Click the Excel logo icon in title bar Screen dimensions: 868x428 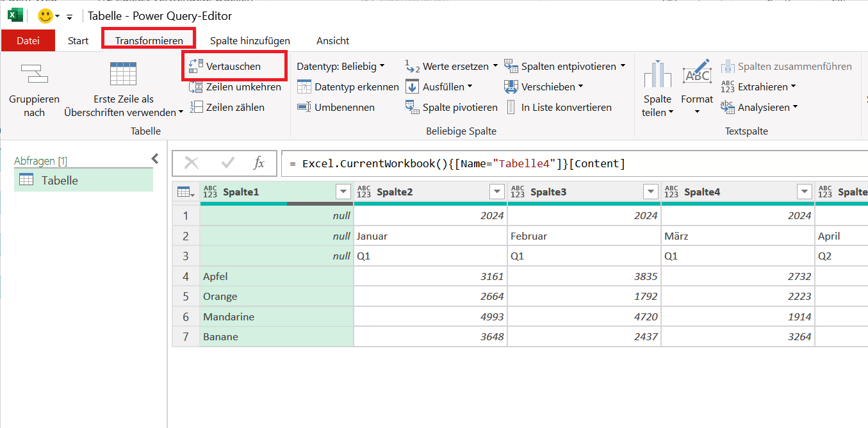coord(15,15)
